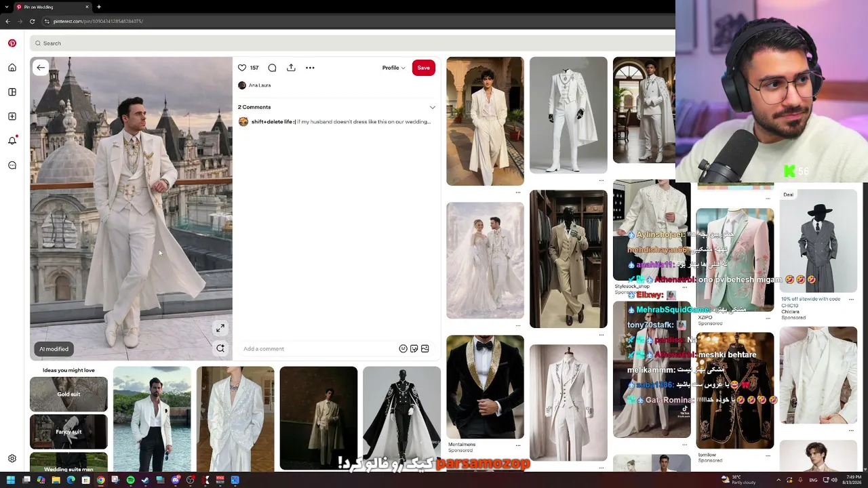Open a new browser tab
Screen dimensions: 868x488
[99, 7]
